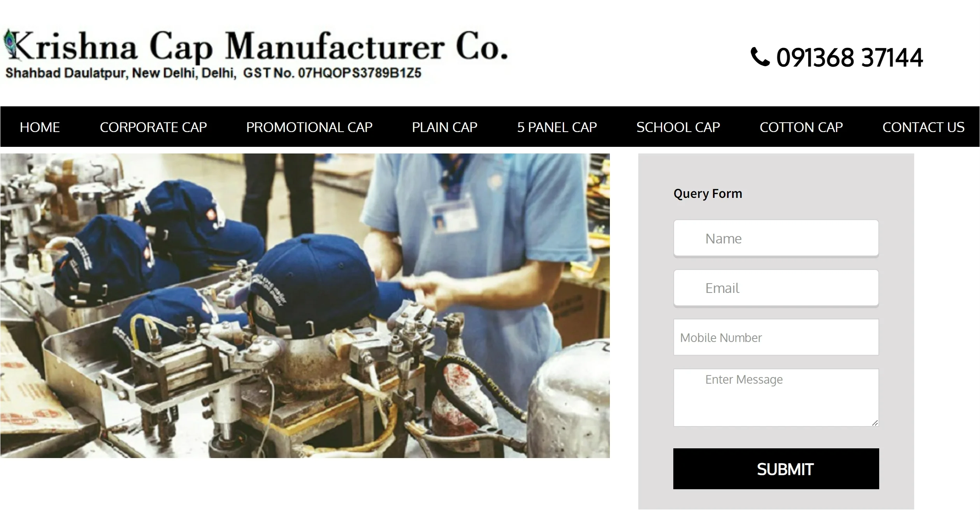This screenshot has height=527, width=980.
Task: Select the PLAIN CAP menu item
Action: point(444,127)
